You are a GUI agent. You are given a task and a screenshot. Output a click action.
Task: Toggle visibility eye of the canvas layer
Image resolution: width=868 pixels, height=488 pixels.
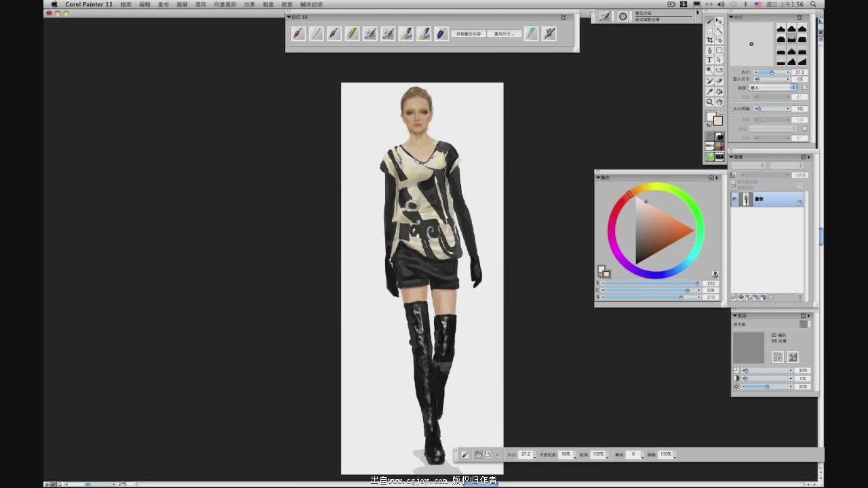[x=734, y=199]
